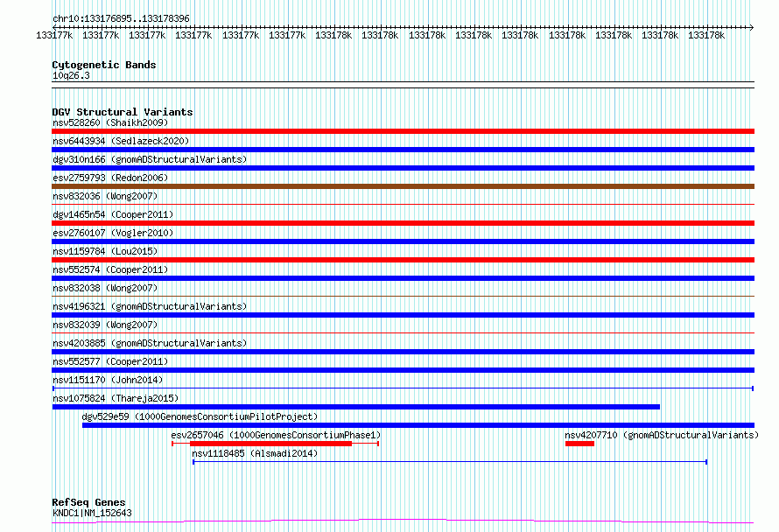The width and height of the screenshot is (779, 532).
Task: Click the dgv529e59 1000Genomes Pilot bar
Action: coord(418,425)
